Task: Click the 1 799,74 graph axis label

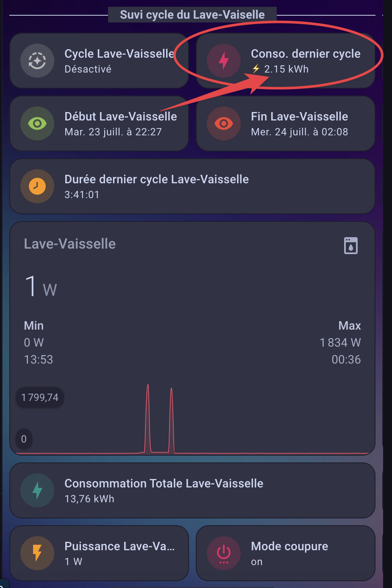Action: 40,398
